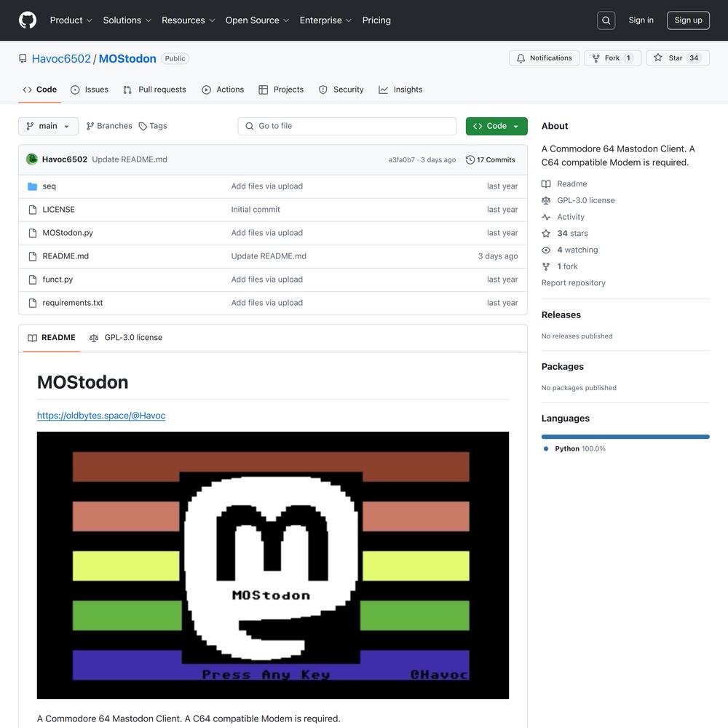
Task: Click the funct.py file icon
Action: click(33, 280)
